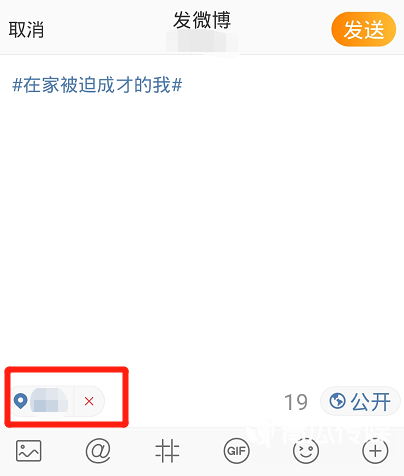Click the bottom toolbar between # and GIF
404x476 pixels.
click(202, 451)
